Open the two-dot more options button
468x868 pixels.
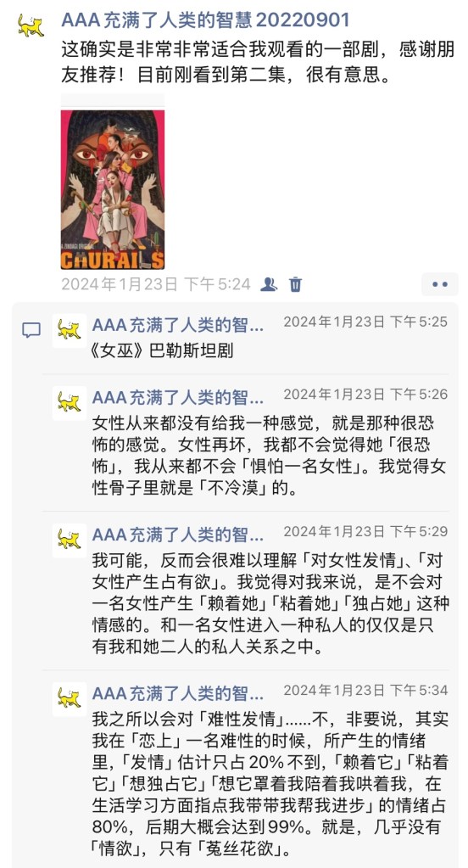click(x=440, y=284)
